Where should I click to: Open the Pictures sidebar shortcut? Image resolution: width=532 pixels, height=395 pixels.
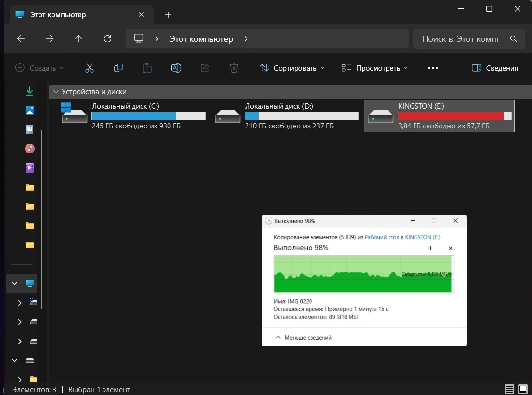(x=30, y=110)
